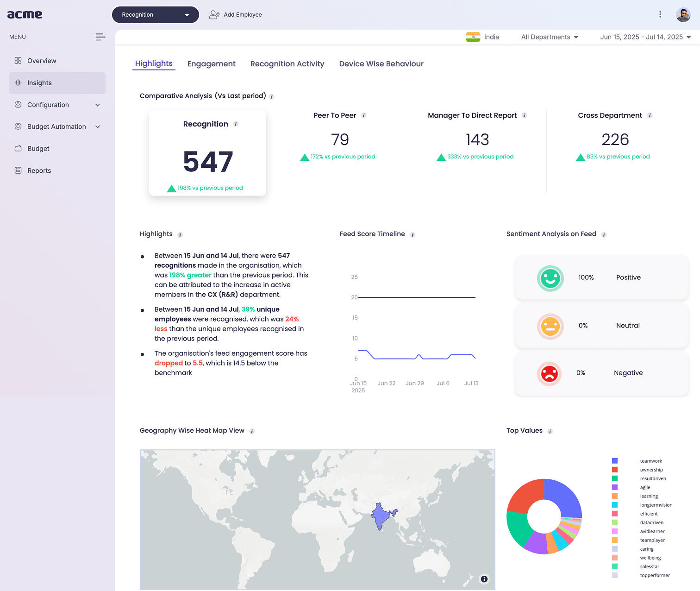Click the blue teamwork slice of donut chart

point(566,497)
